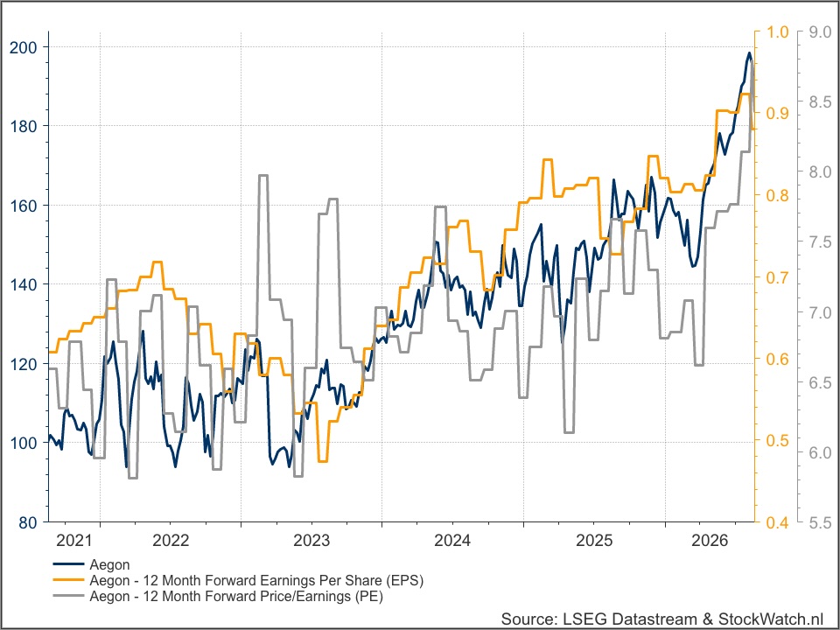Click the 2022 x-axis label
The width and height of the screenshot is (840, 630).
click(171, 540)
